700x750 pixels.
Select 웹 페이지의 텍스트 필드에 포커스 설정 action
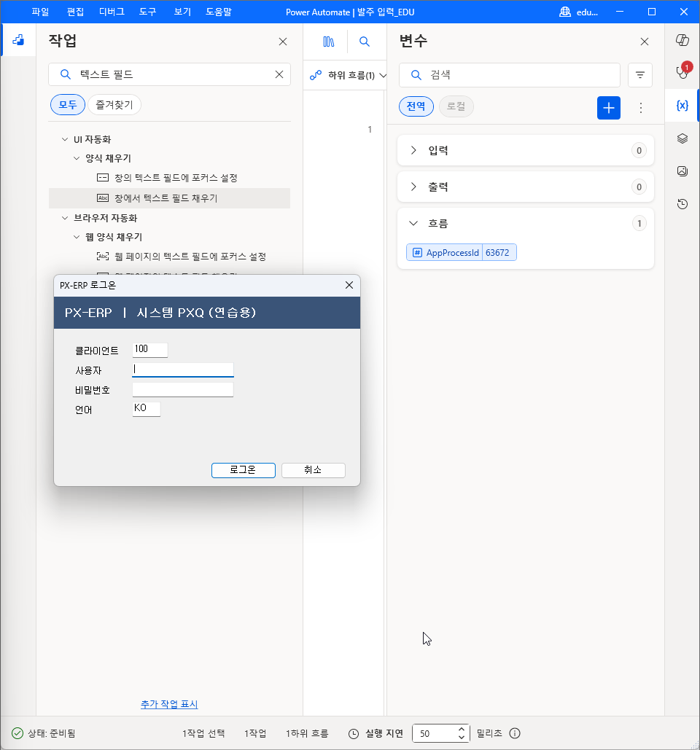169,257
